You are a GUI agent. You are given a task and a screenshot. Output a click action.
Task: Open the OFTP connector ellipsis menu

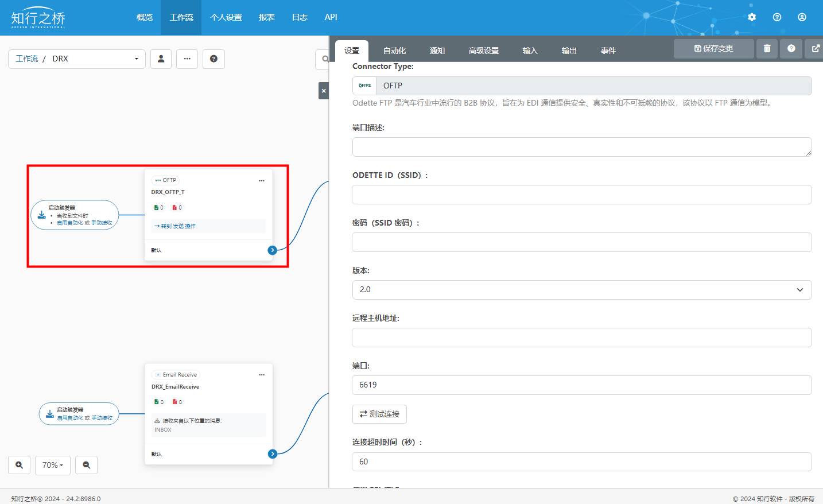click(262, 180)
